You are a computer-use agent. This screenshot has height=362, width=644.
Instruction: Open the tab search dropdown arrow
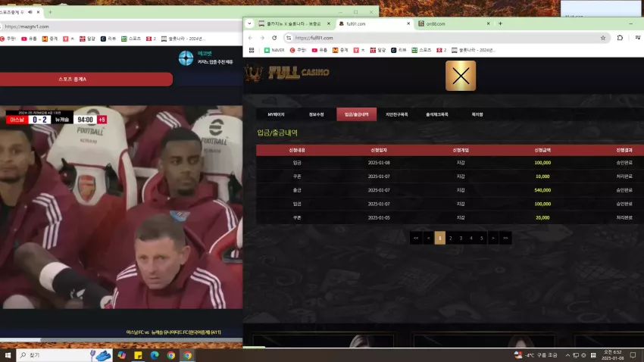pos(249,23)
